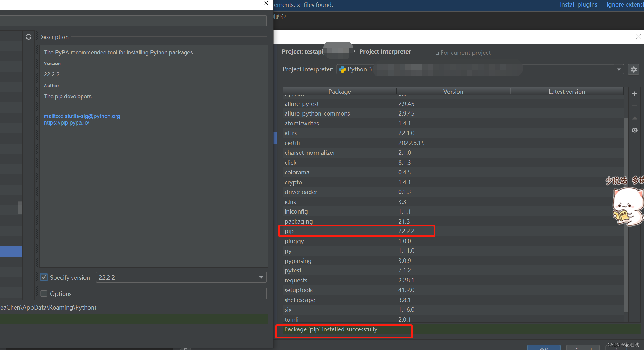Enable the Options checkbox

(x=44, y=293)
